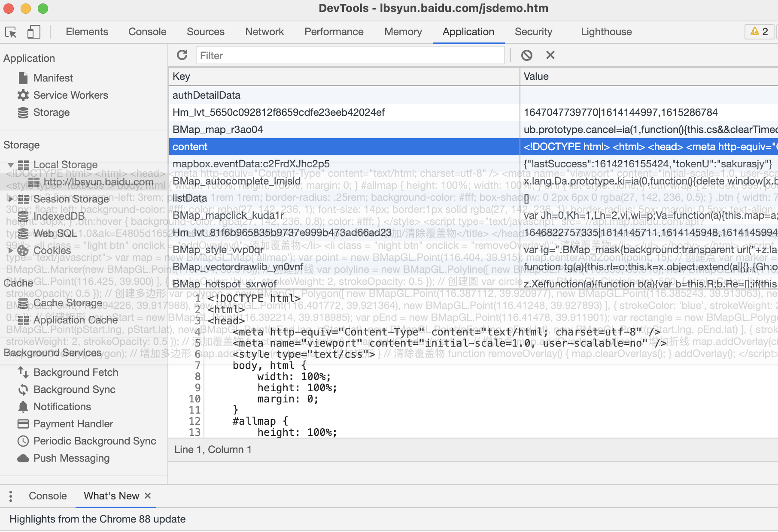Click the inspect element picker icon
Image resolution: width=778 pixels, height=532 pixels.
tap(11, 32)
